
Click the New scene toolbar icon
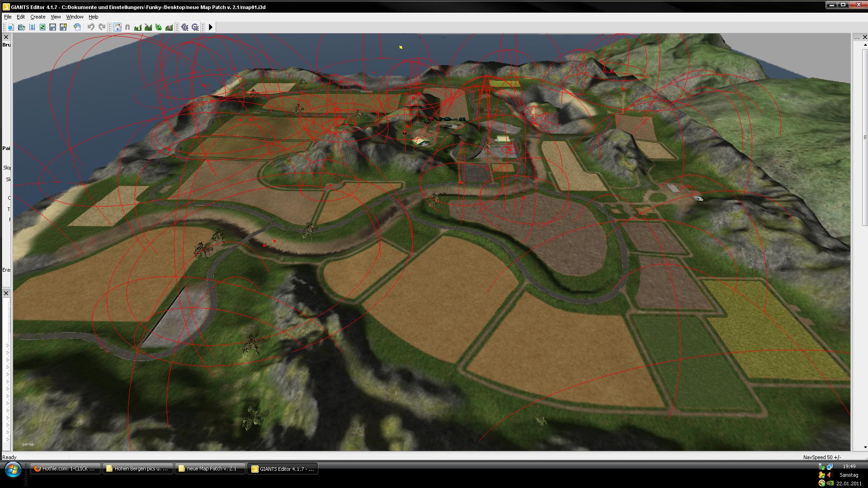point(10,28)
